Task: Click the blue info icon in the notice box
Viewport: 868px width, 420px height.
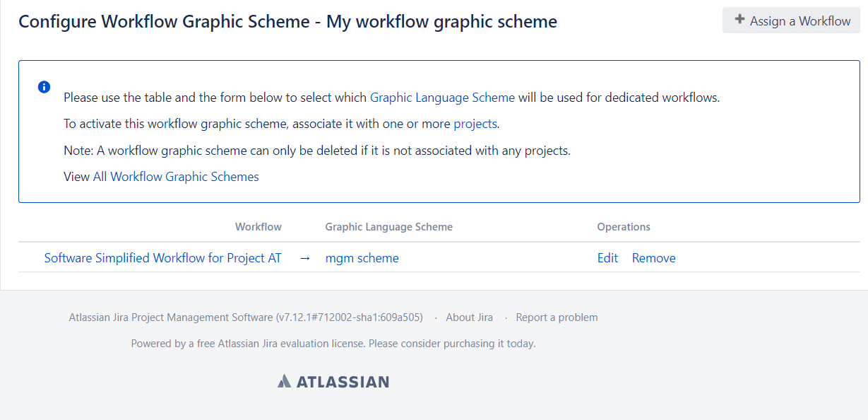Action: point(44,87)
